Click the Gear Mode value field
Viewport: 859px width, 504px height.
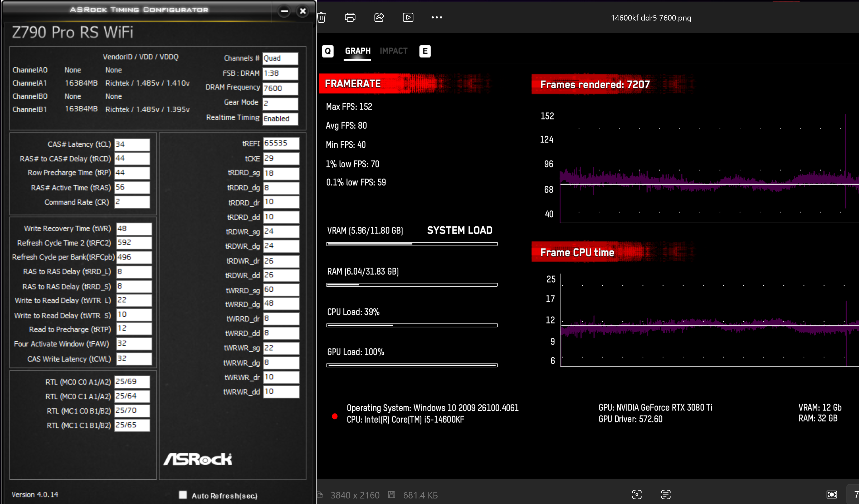pyautogui.click(x=280, y=103)
